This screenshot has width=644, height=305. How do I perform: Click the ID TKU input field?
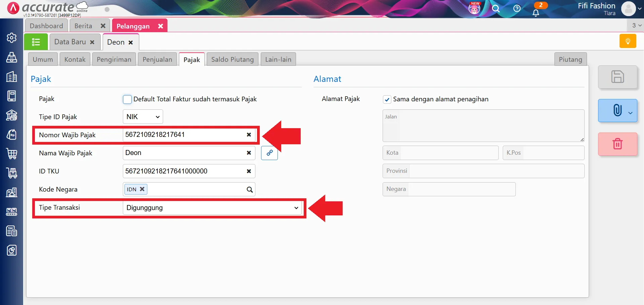pyautogui.click(x=189, y=171)
